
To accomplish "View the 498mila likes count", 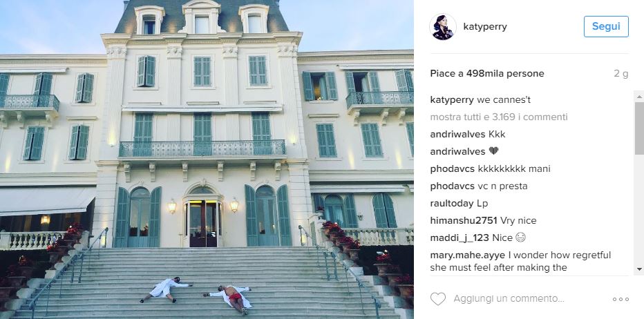I will (x=487, y=73).
